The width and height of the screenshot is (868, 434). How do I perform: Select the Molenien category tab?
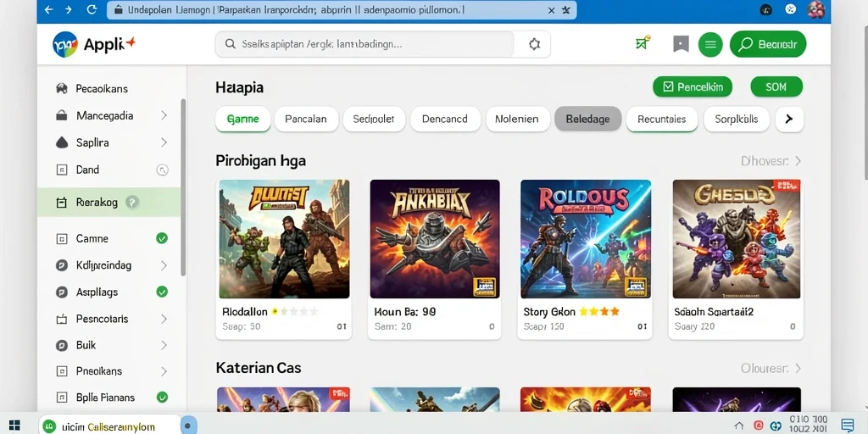point(517,119)
